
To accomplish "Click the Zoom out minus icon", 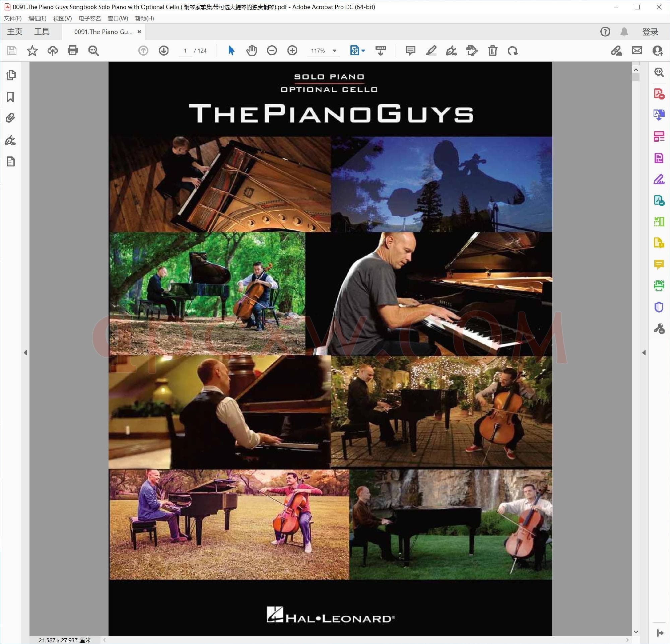I will (x=272, y=51).
